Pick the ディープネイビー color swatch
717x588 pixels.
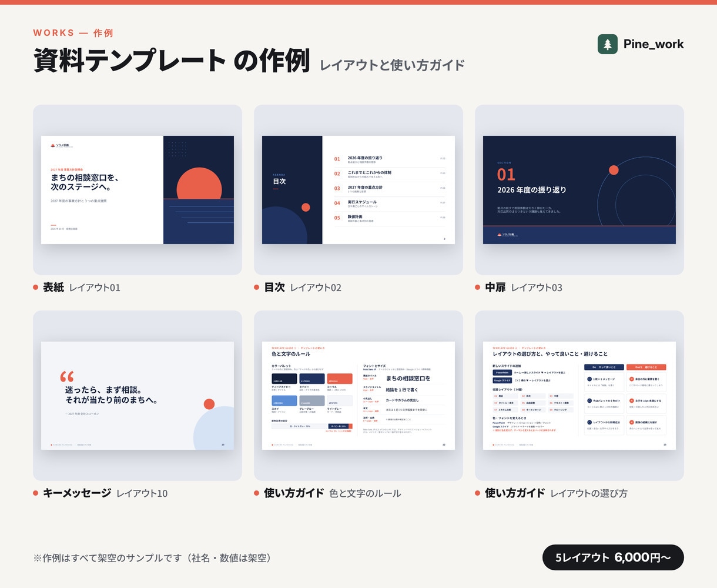click(x=284, y=379)
